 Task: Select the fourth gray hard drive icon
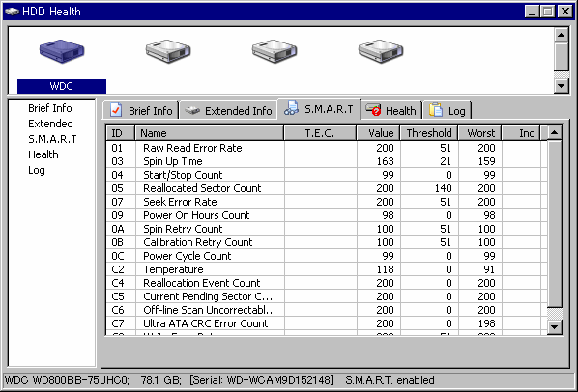click(x=381, y=51)
